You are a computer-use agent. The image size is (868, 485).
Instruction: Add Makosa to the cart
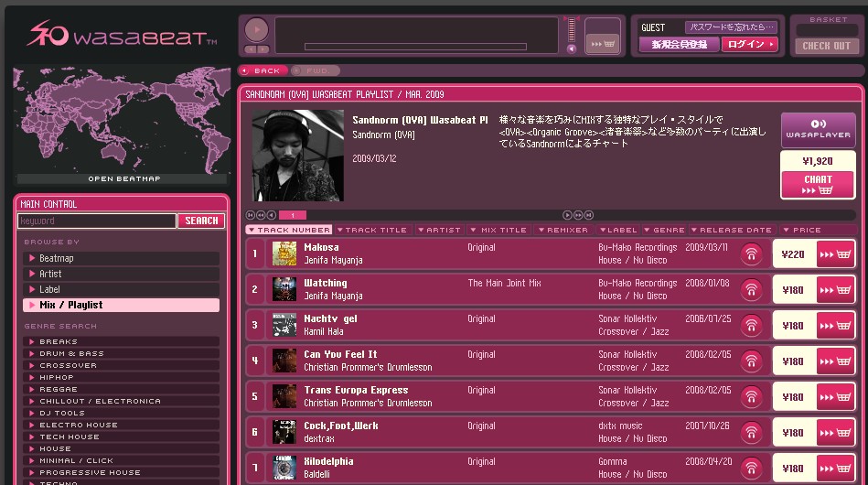click(835, 254)
